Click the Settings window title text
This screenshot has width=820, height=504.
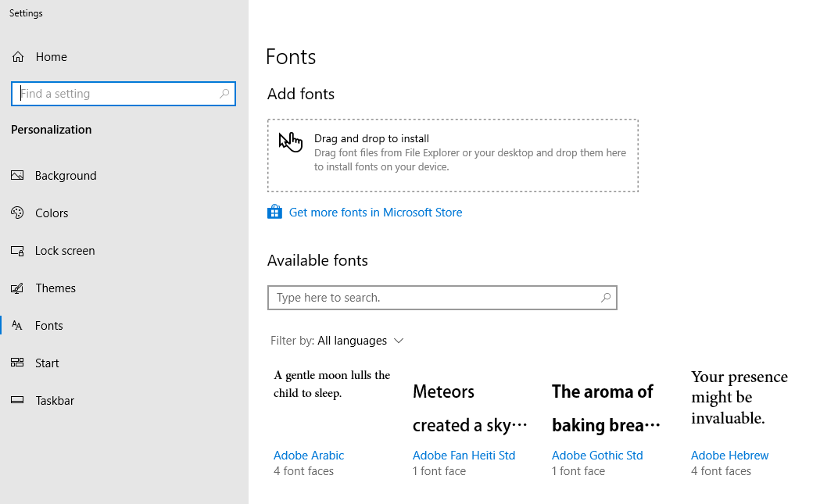(26, 13)
